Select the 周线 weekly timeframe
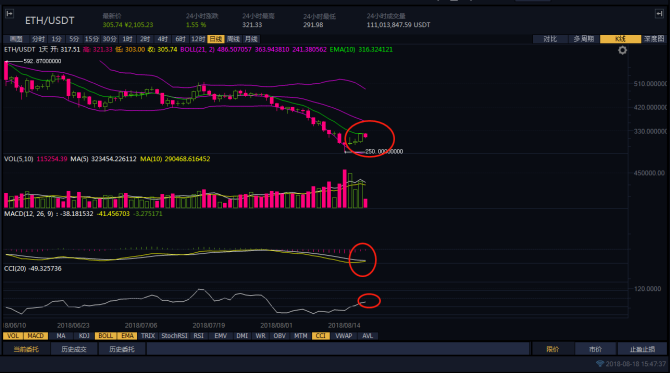 pos(234,39)
